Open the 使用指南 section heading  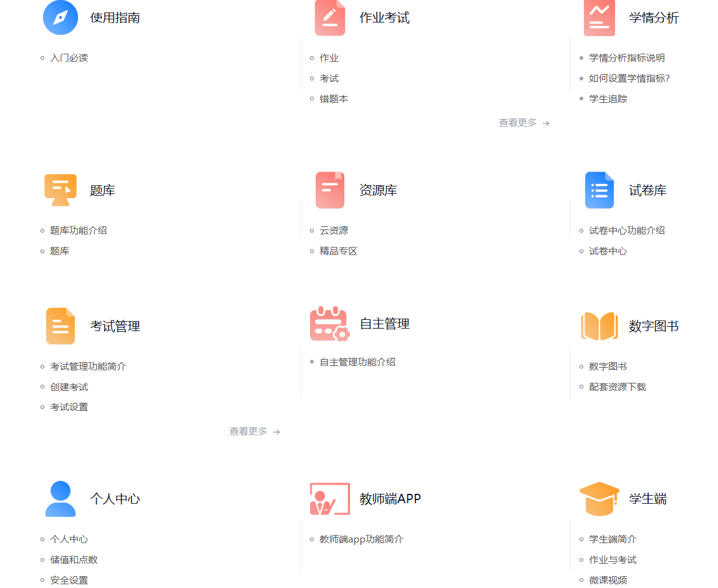115,18
